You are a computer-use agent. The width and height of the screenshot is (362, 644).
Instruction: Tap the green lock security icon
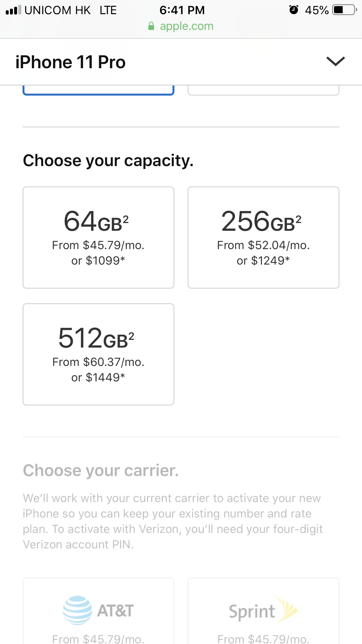coord(151,26)
